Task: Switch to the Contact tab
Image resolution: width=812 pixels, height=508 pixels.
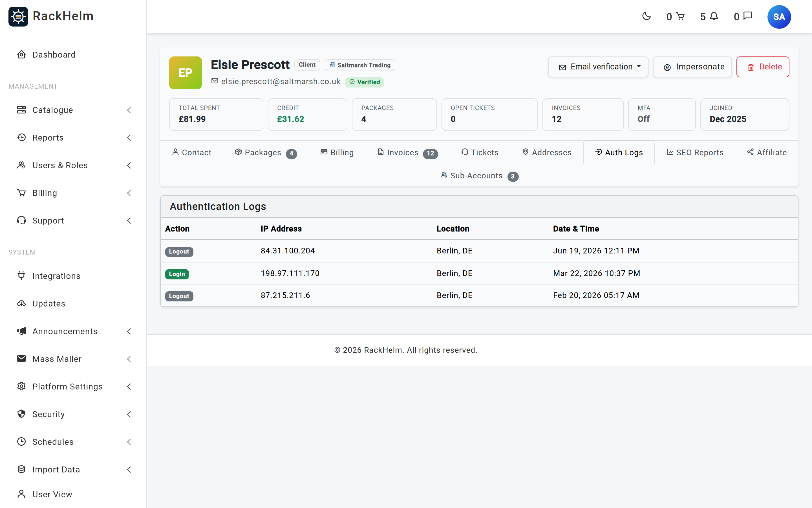Action: click(192, 152)
